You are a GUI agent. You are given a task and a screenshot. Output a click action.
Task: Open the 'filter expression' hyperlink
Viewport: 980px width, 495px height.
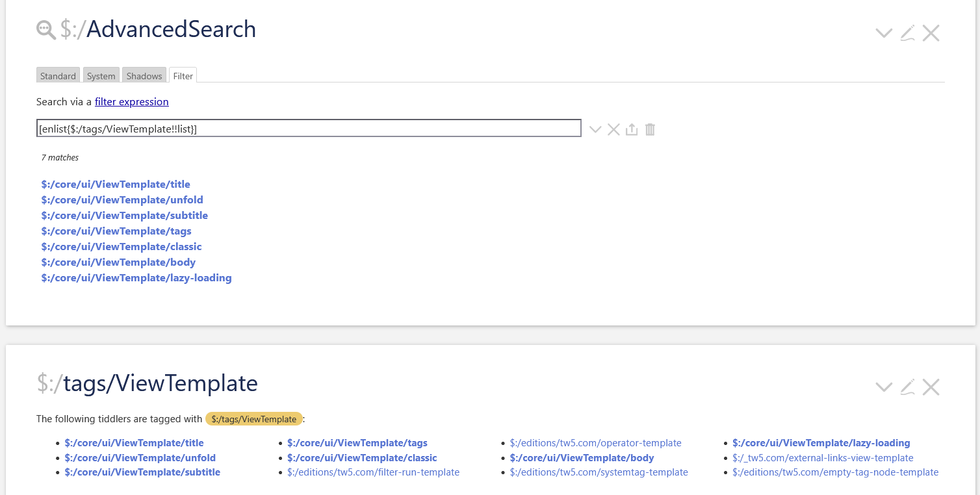131,102
